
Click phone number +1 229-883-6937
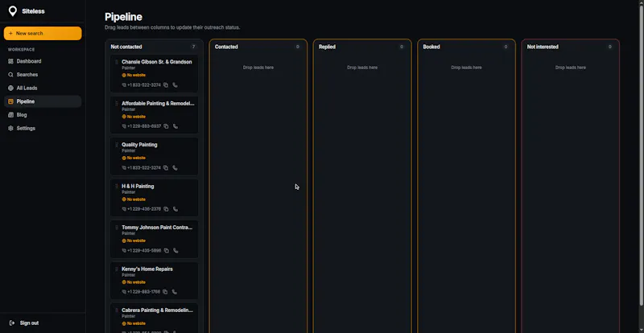(x=144, y=126)
